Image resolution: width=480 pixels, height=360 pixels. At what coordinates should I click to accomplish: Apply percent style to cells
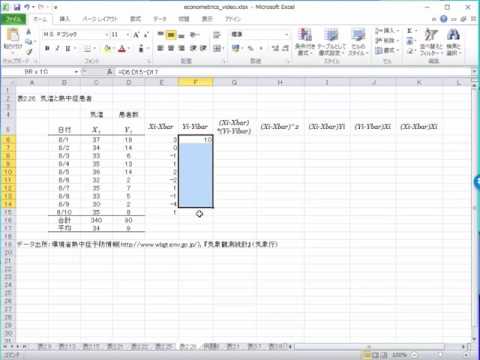tap(250, 48)
